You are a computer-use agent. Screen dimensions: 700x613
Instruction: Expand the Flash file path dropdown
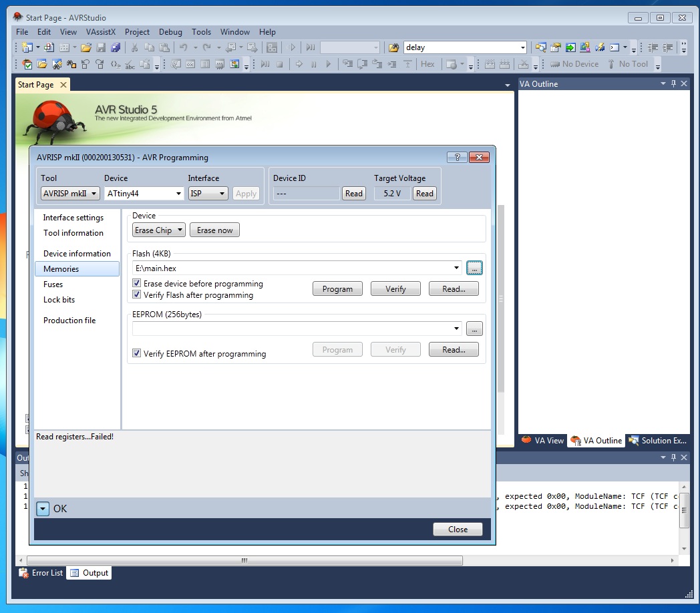[x=456, y=268]
